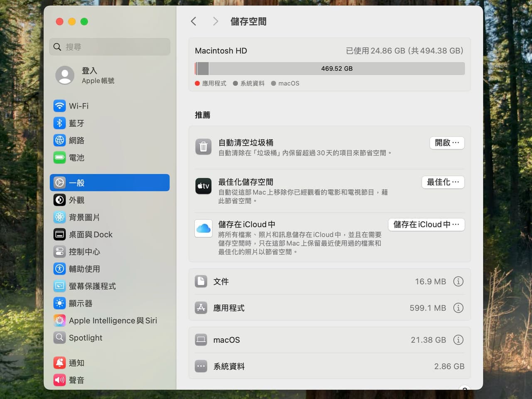The width and height of the screenshot is (532, 399).
Task: Click 最佳化 button for Apple TV
Action: (443, 182)
